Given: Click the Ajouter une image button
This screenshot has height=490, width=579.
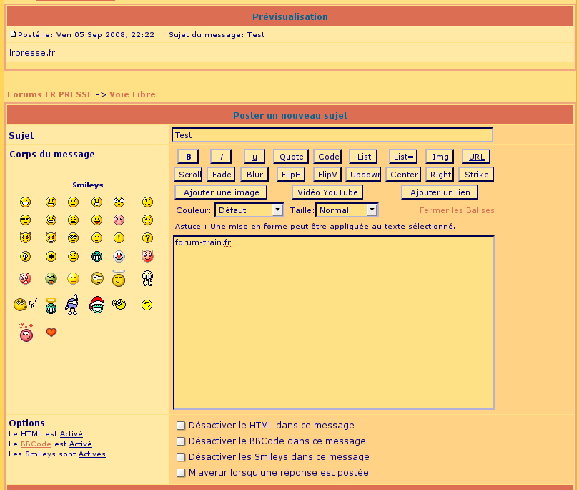Looking at the screenshot, I should coord(221,192).
